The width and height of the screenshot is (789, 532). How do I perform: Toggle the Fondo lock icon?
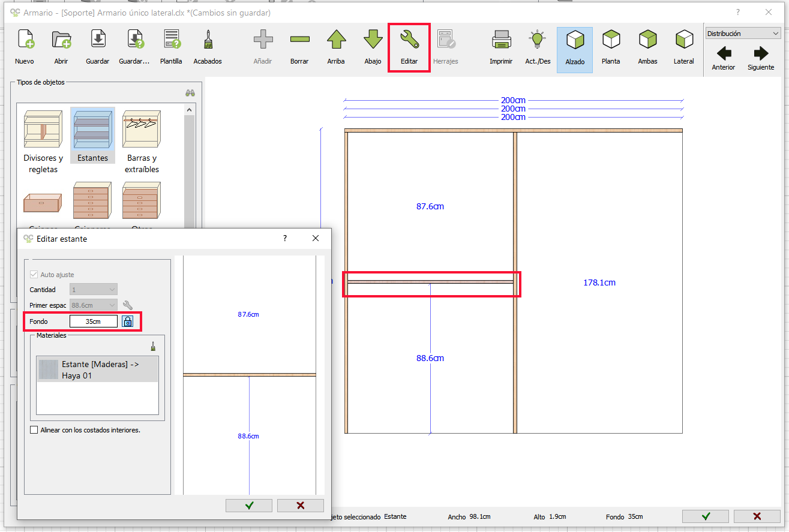pyautogui.click(x=127, y=321)
